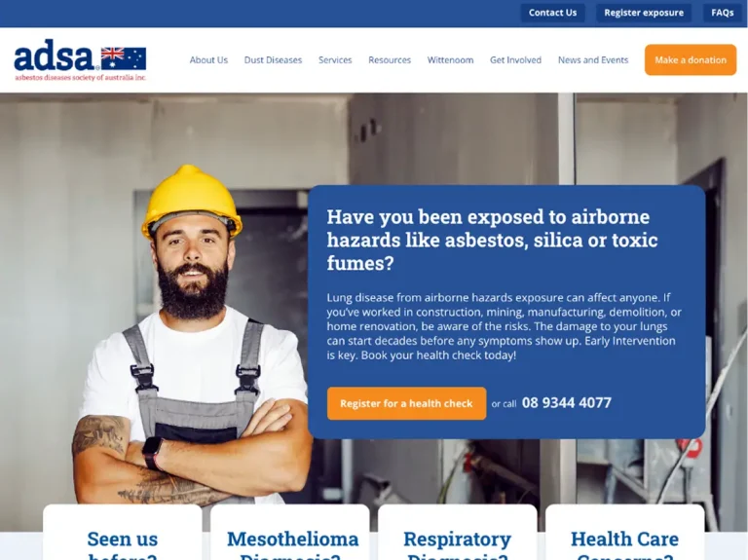This screenshot has width=748, height=560.
Task: Click the worker in yellow hard hat image
Action: pyautogui.click(x=191, y=334)
